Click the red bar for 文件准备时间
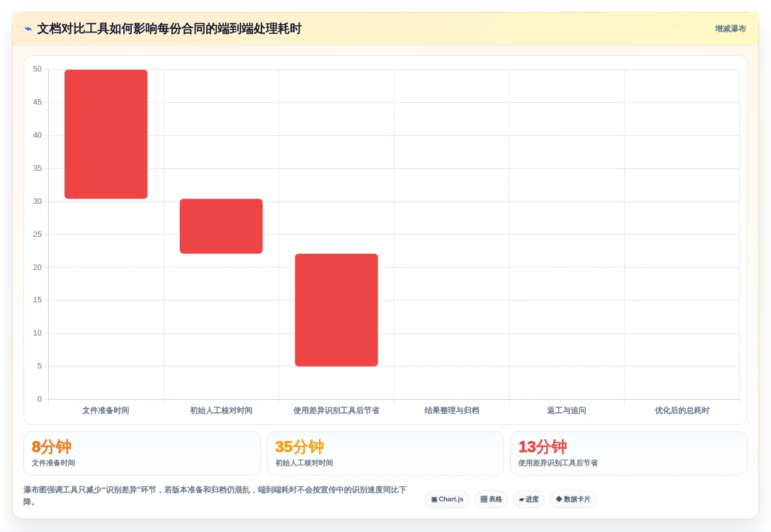 106,134
